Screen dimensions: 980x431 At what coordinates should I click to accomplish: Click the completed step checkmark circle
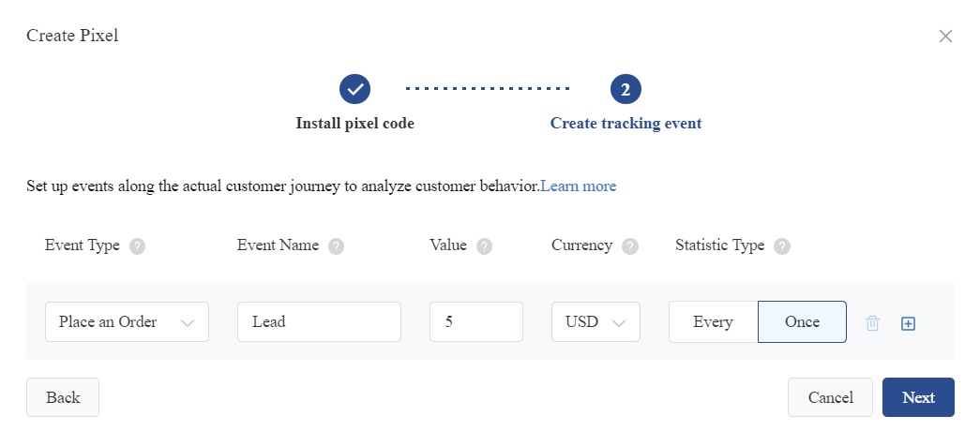pyautogui.click(x=355, y=89)
